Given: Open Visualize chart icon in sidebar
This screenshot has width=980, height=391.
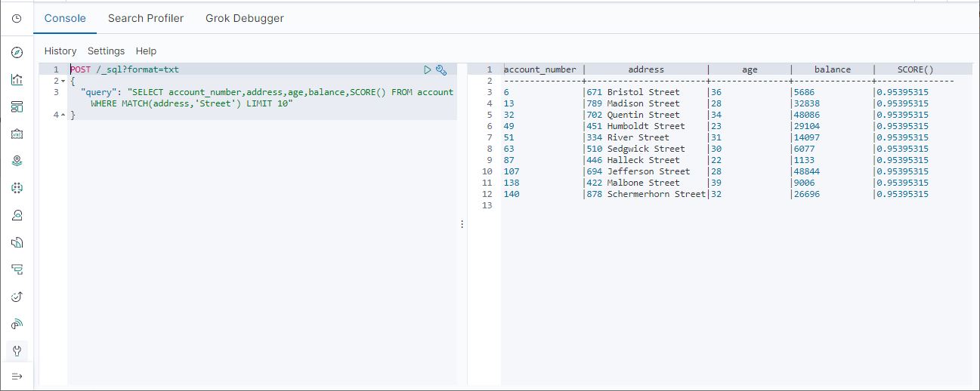Looking at the screenshot, I should (x=17, y=79).
